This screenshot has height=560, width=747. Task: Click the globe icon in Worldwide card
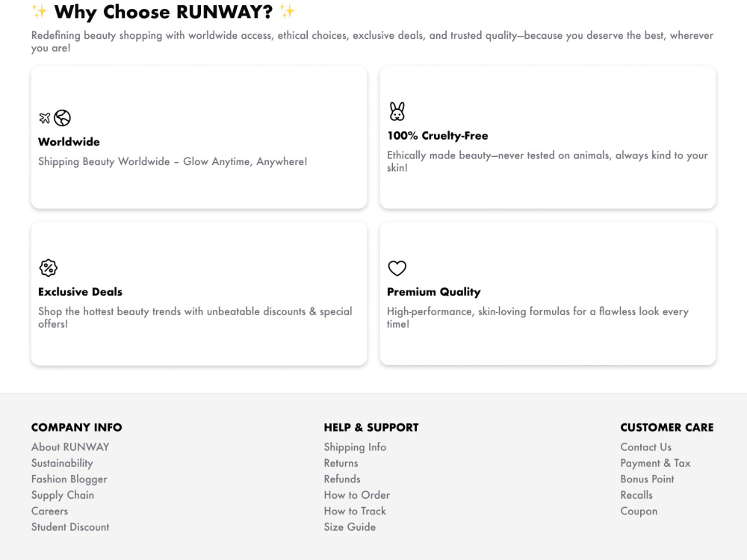[63, 118]
